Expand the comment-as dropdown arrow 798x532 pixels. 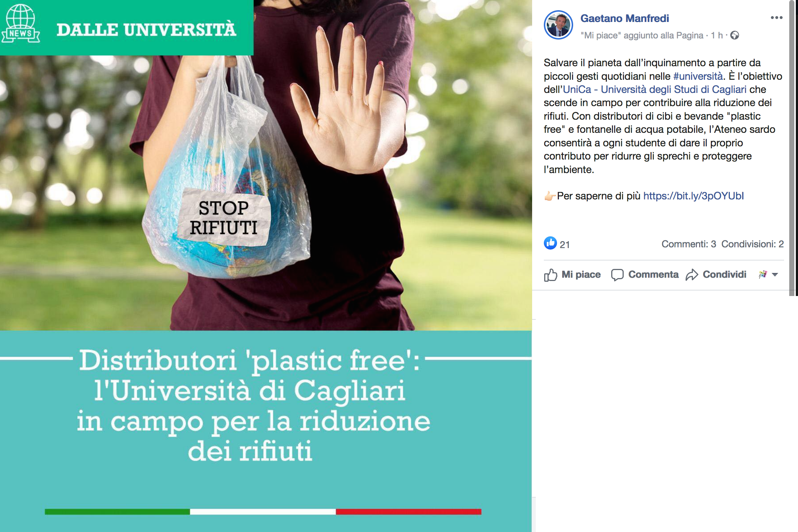click(775, 275)
